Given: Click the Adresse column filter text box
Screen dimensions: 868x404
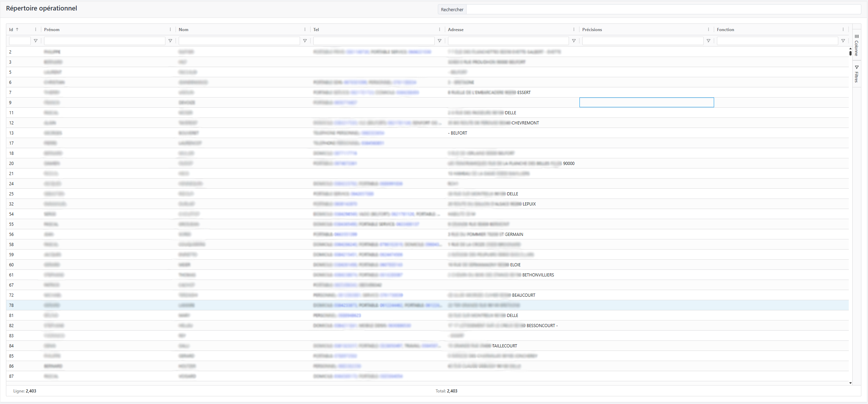Looking at the screenshot, I should coord(508,41).
